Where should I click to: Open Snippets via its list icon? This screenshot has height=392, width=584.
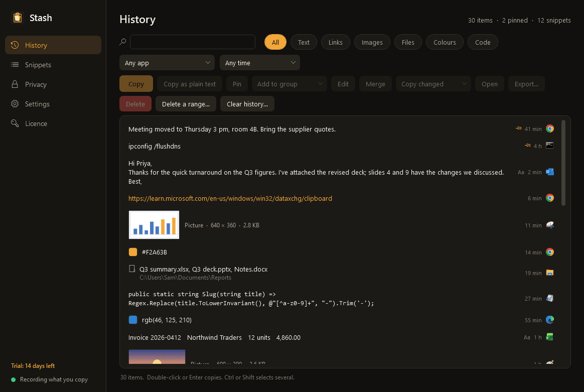click(15, 65)
